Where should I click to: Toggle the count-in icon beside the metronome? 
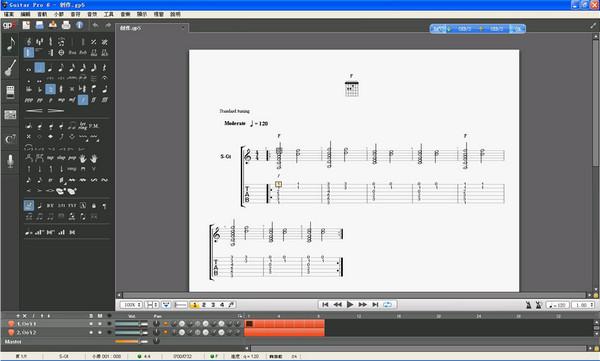(538, 305)
